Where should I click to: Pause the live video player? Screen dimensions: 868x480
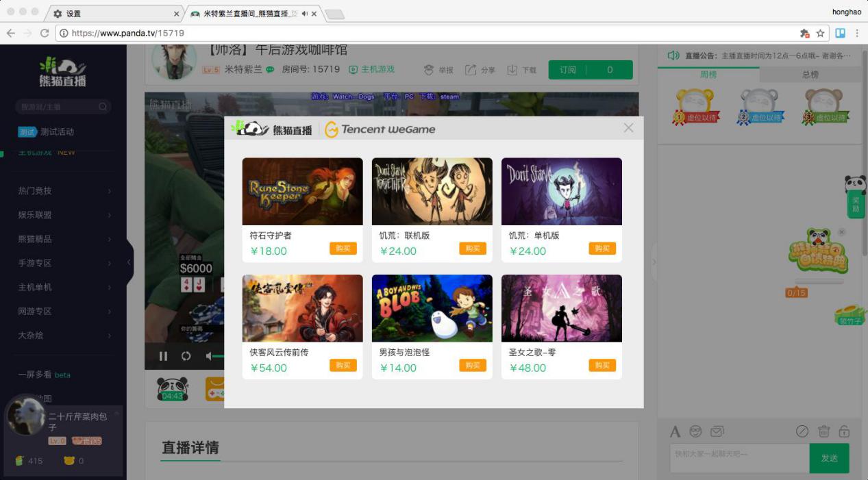163,356
